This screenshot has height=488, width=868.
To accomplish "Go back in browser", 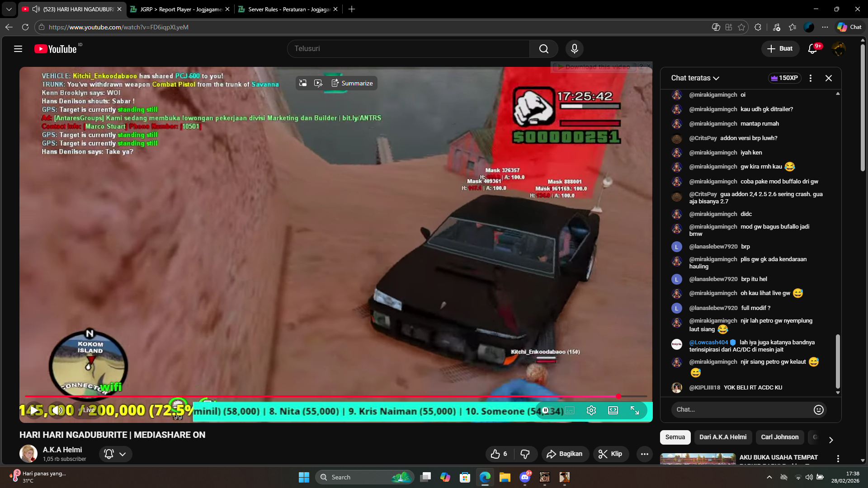I will 9,27.
